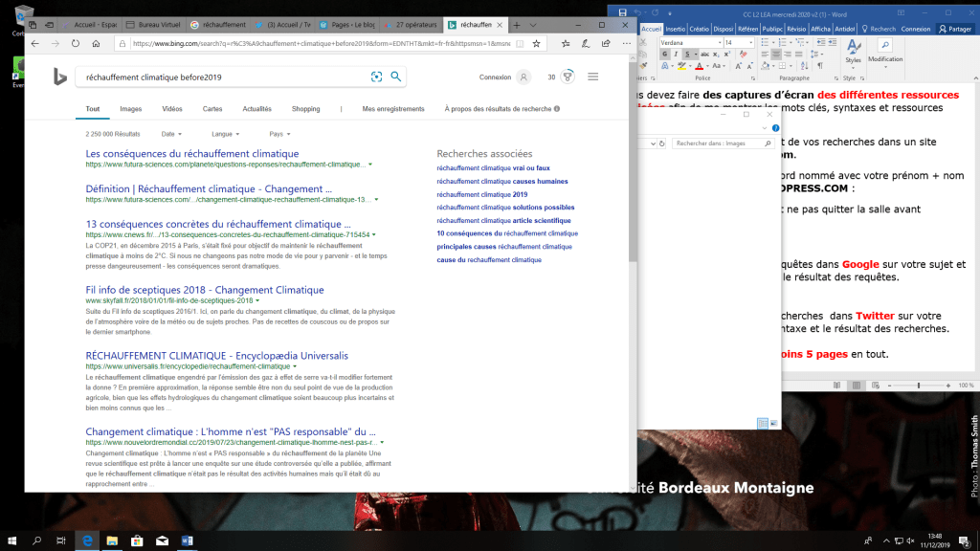Click the Bing visual search camera icon

(376, 77)
